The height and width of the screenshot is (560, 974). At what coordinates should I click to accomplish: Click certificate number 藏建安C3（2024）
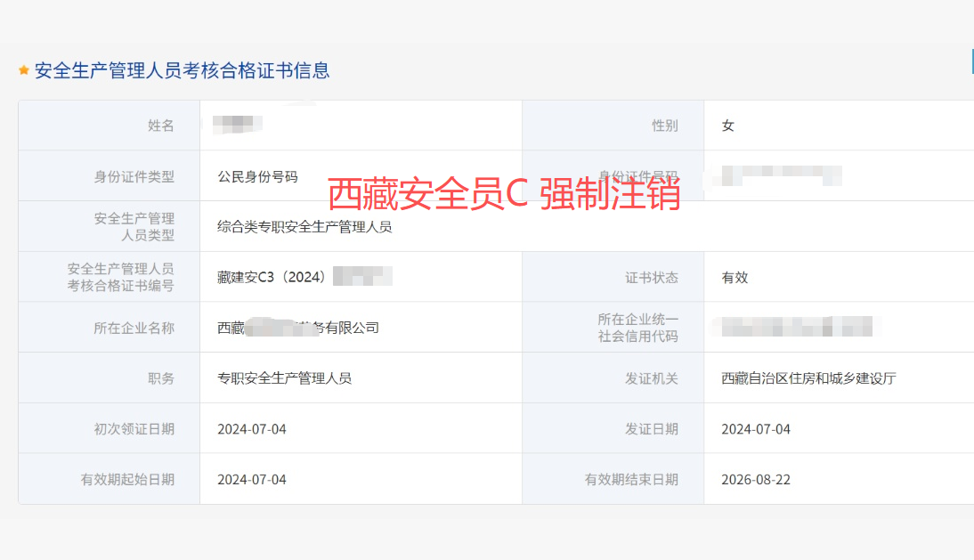tap(272, 277)
